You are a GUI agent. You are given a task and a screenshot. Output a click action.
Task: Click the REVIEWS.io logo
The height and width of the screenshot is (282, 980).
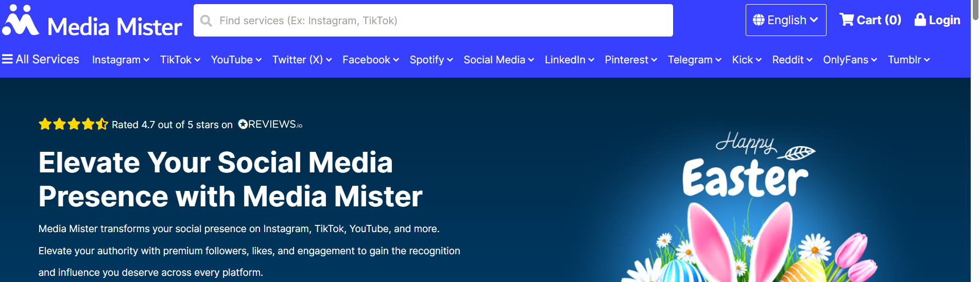pyautogui.click(x=270, y=125)
